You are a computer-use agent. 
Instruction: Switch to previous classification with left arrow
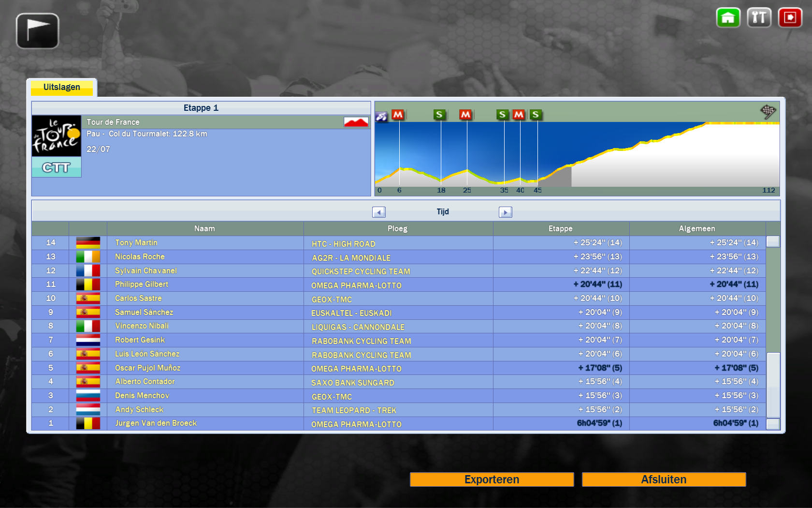pos(379,212)
